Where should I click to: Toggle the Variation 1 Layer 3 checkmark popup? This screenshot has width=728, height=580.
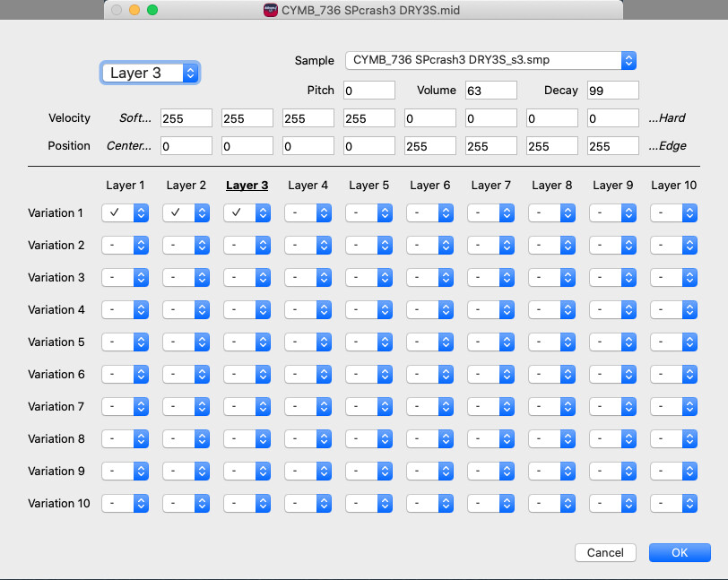pos(247,212)
